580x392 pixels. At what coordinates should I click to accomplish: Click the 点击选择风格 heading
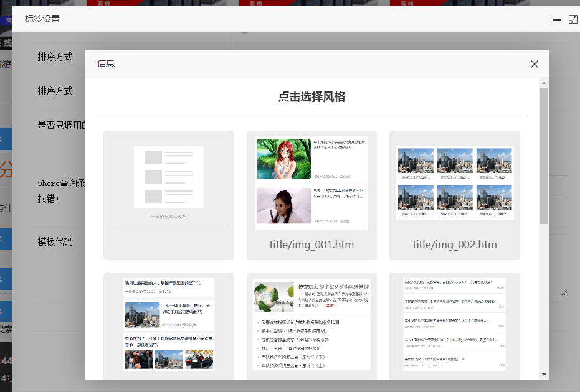(311, 97)
